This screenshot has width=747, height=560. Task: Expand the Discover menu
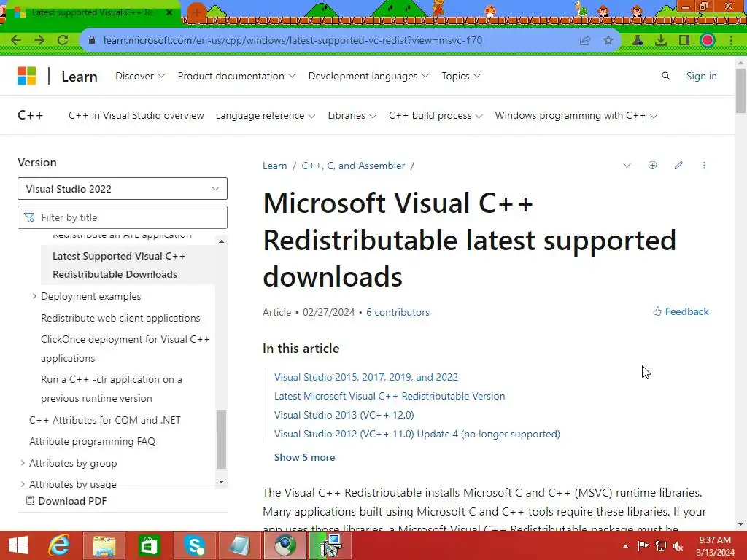140,76
